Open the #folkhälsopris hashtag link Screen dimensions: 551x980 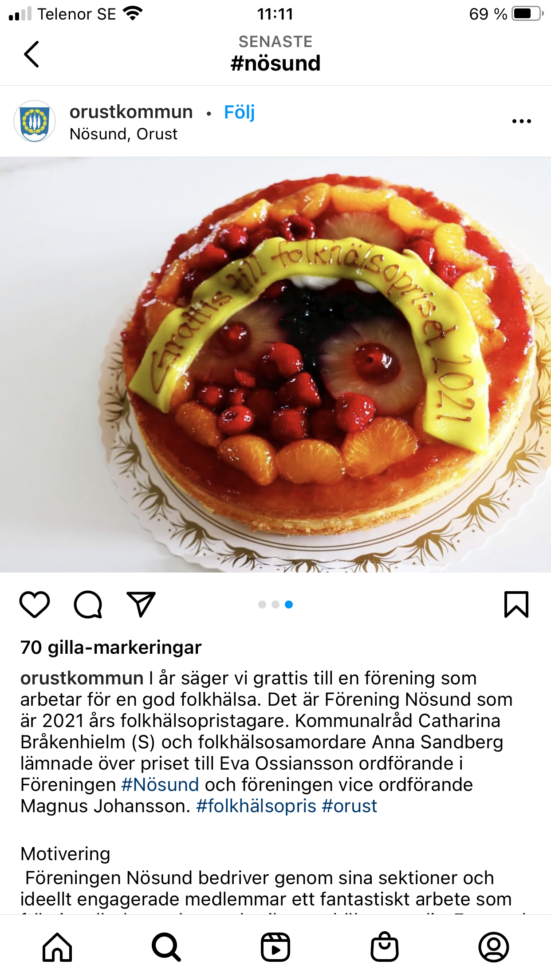(x=256, y=806)
